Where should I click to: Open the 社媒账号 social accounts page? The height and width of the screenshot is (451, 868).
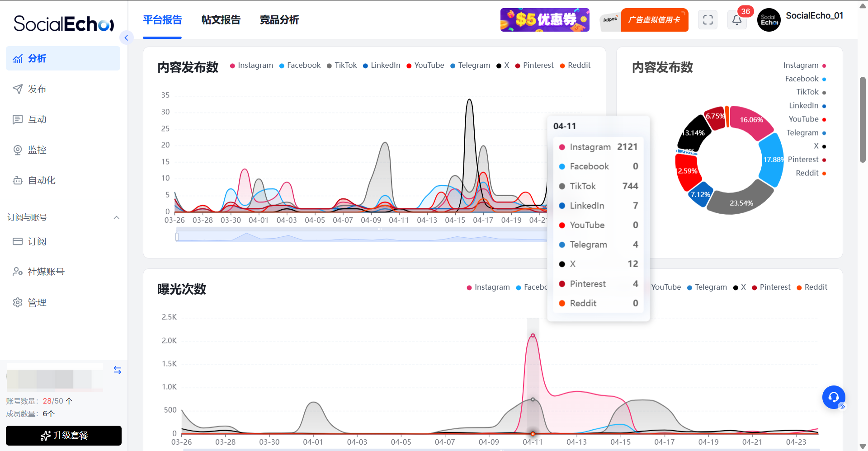tap(63, 272)
